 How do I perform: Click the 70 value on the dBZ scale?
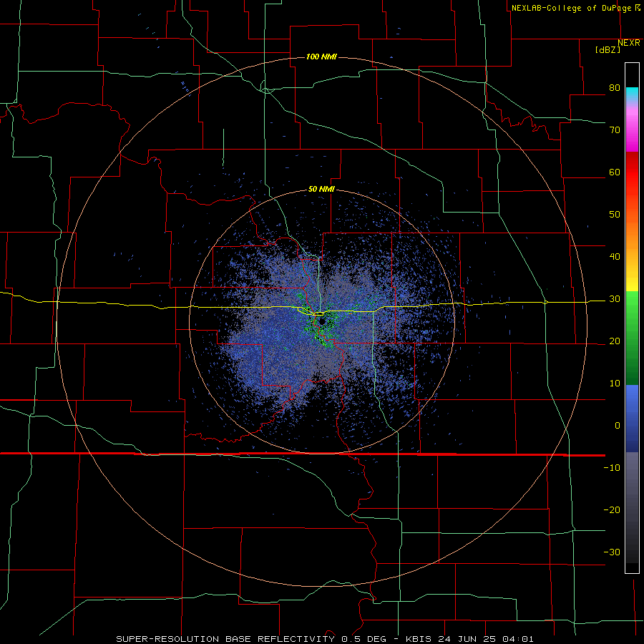(x=615, y=130)
